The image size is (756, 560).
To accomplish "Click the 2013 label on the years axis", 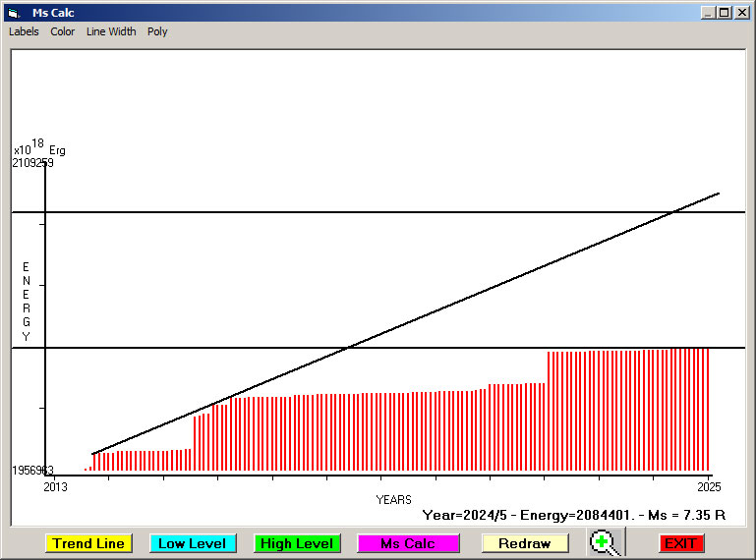I will pos(56,486).
